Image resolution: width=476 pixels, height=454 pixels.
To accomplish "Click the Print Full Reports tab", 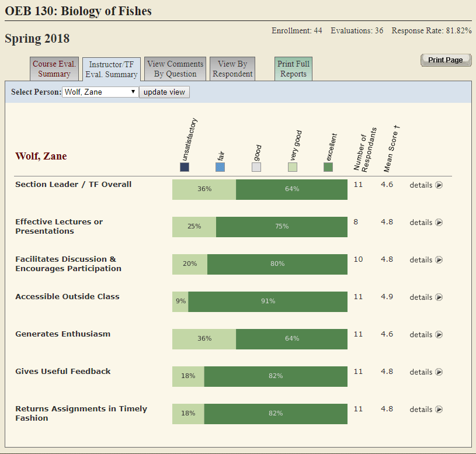I will click(293, 69).
